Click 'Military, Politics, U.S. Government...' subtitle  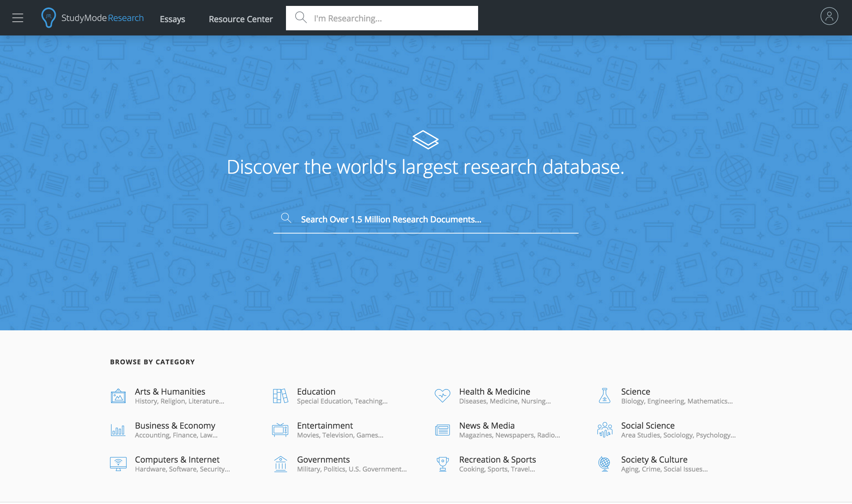352,469
